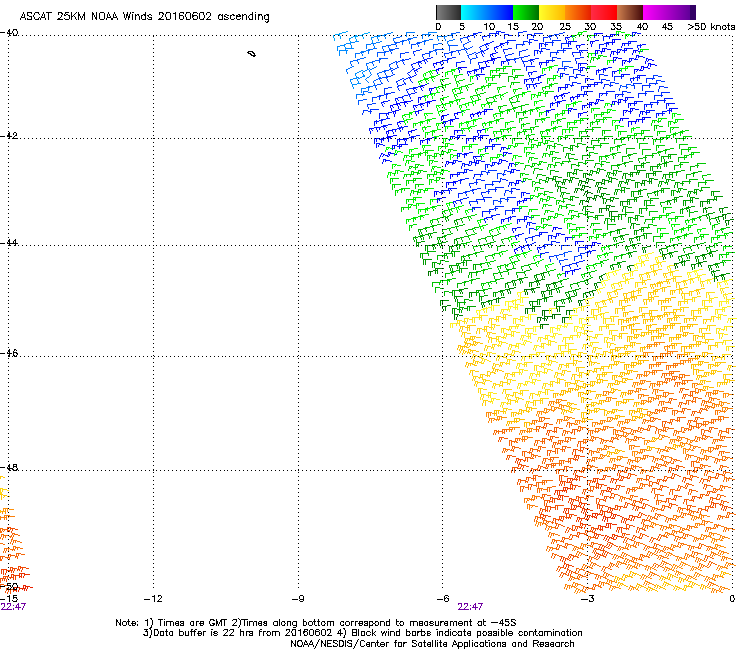Click the red 30–35 knot color bar segment
This screenshot has width=740, height=650.
604,12
